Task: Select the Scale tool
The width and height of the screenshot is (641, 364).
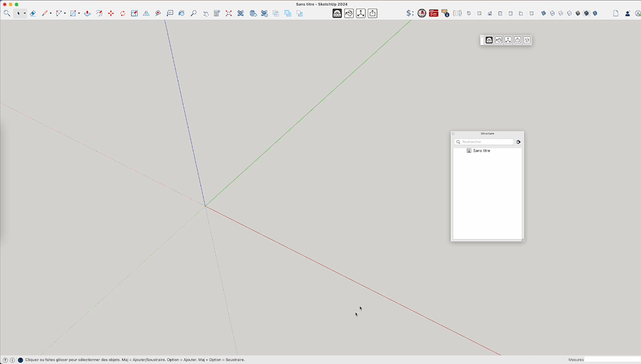Action: (134, 13)
